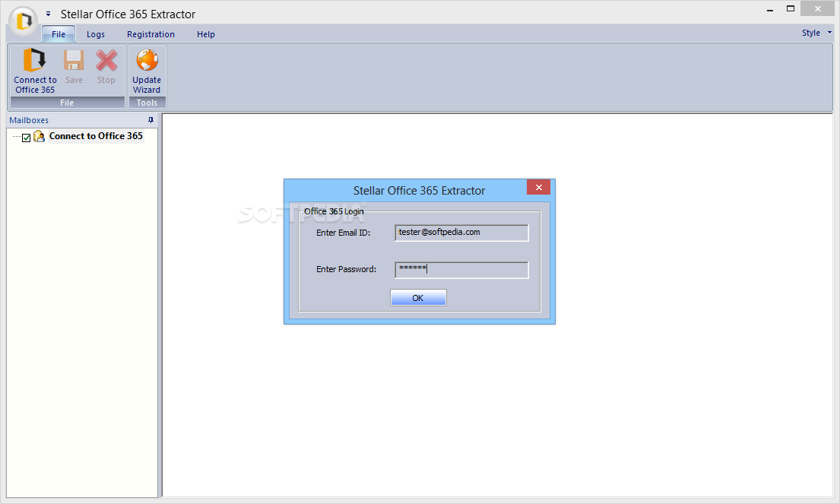Click the Save floppy disk icon
The width and height of the screenshot is (840, 504).
coord(74,60)
